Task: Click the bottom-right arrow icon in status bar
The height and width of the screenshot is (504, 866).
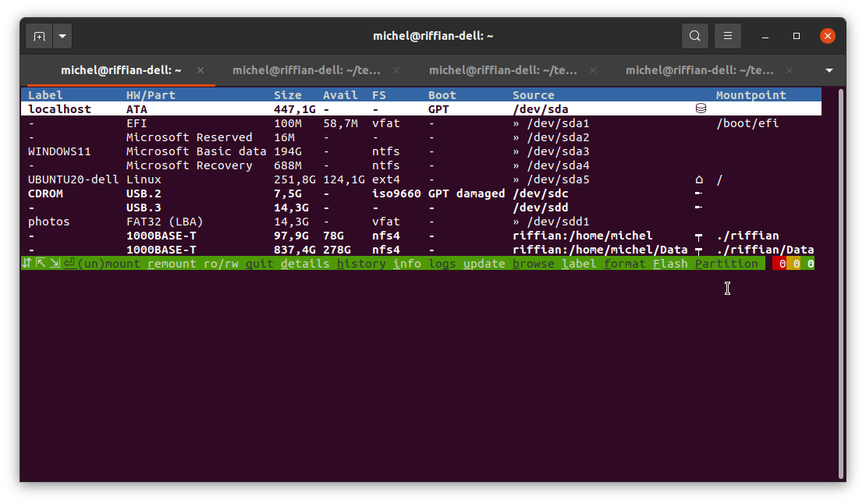Action: point(55,264)
